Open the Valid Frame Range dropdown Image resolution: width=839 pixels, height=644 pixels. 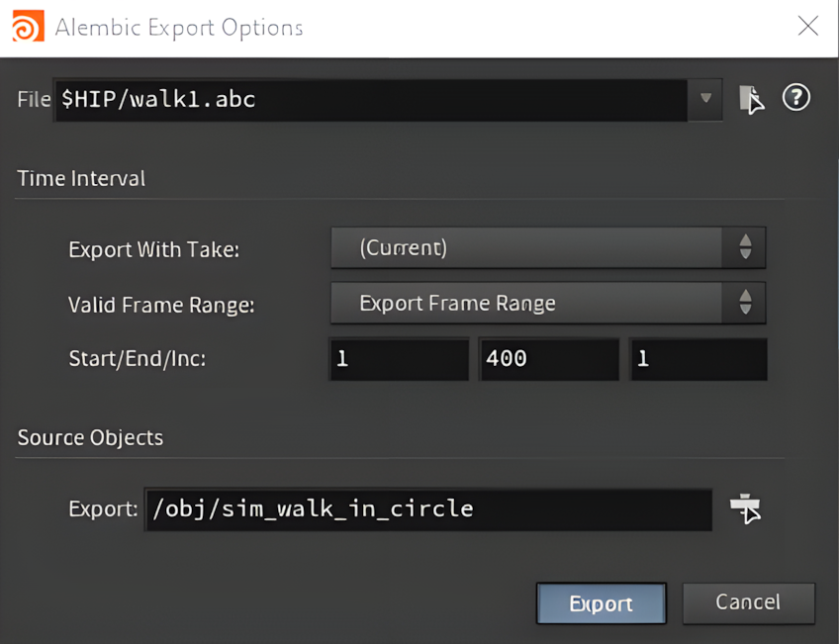coord(547,304)
